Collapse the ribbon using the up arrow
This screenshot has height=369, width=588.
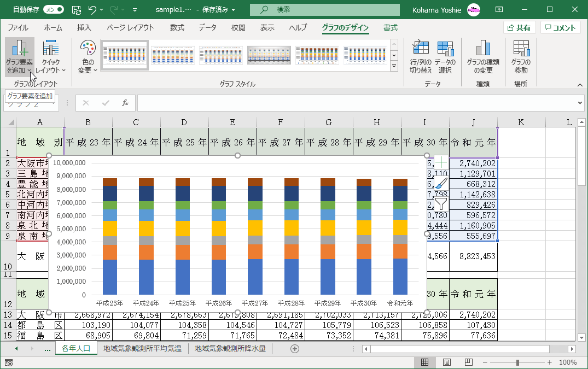[579, 85]
